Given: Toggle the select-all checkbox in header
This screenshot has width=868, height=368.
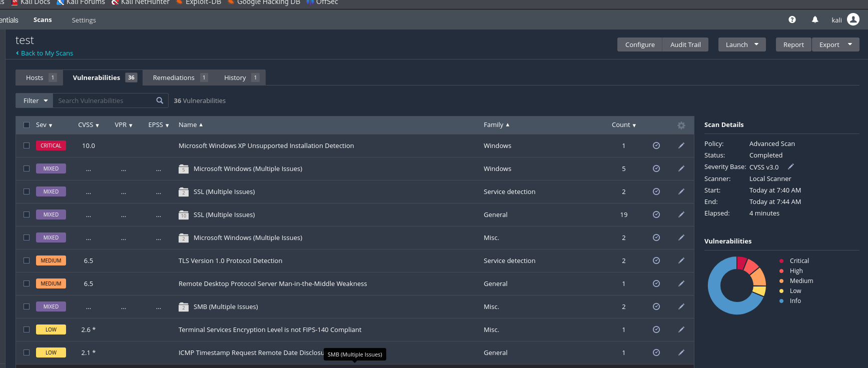Looking at the screenshot, I should [27, 125].
